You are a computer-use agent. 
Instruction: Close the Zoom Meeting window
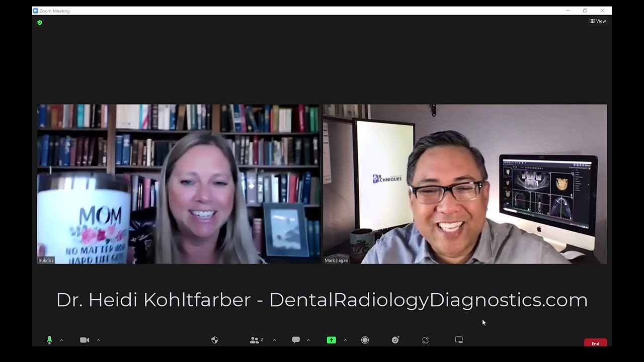[x=602, y=11]
